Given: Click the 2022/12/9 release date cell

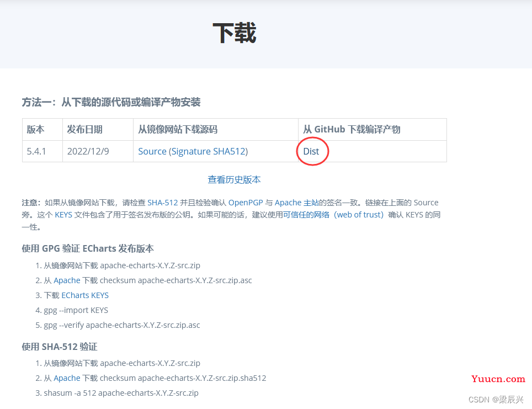Looking at the screenshot, I should pos(89,151).
